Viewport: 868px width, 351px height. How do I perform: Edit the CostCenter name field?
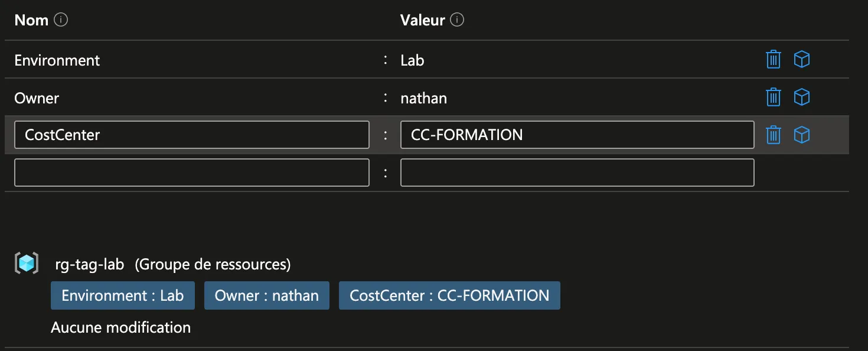coord(192,135)
